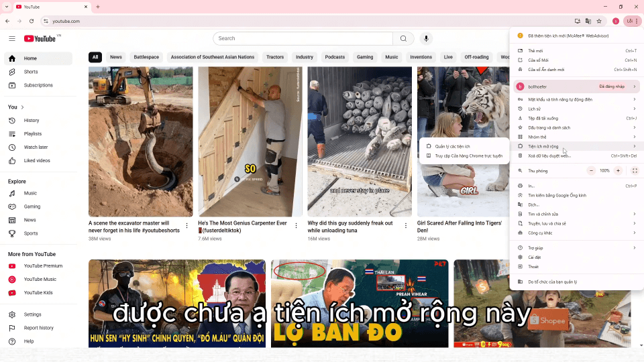Open the YouTube hamburger guide menu
Screen dimensions: 644x362
coord(12,39)
